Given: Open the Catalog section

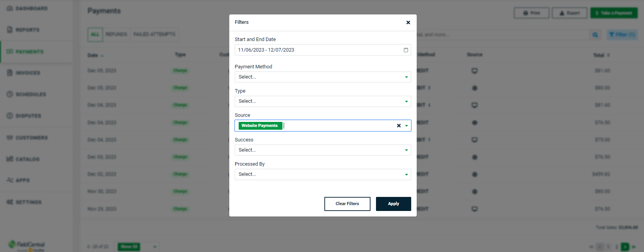Looking at the screenshot, I should pos(27,159).
